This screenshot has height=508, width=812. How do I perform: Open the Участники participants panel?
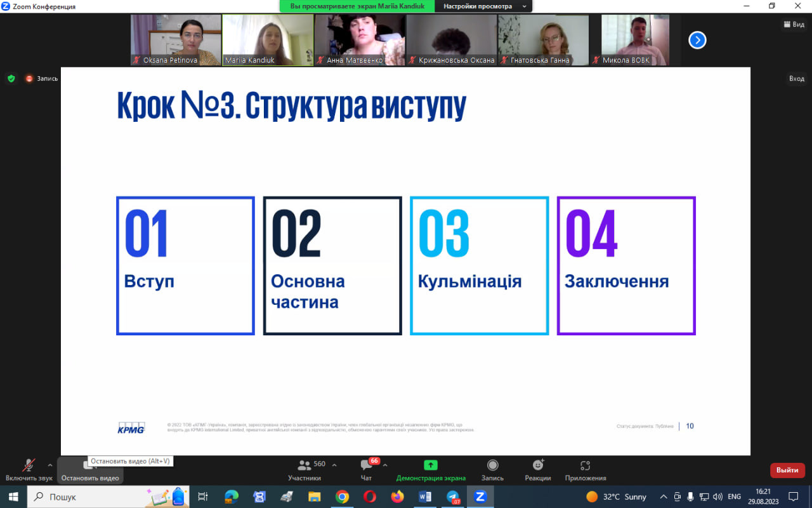point(304,470)
